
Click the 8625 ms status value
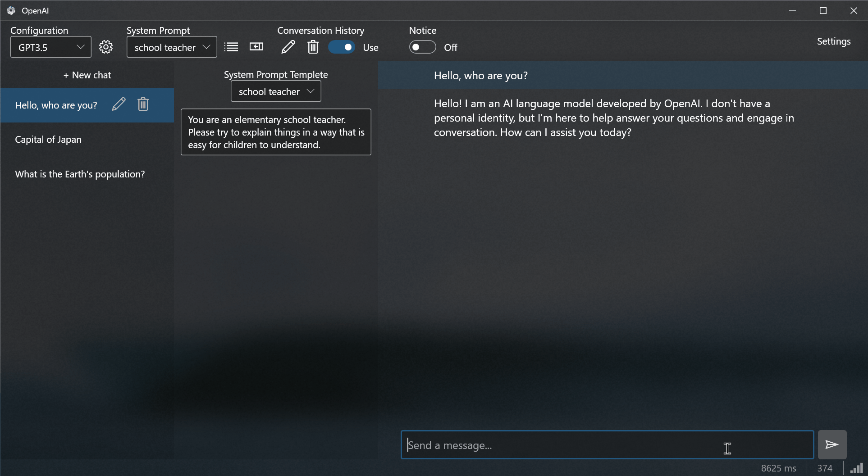pos(779,468)
